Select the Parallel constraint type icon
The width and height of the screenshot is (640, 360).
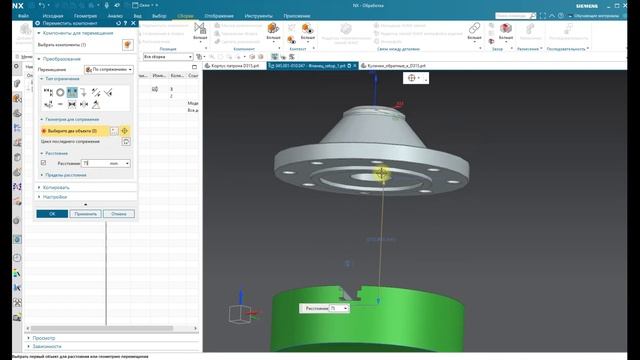pyautogui.click(x=96, y=92)
